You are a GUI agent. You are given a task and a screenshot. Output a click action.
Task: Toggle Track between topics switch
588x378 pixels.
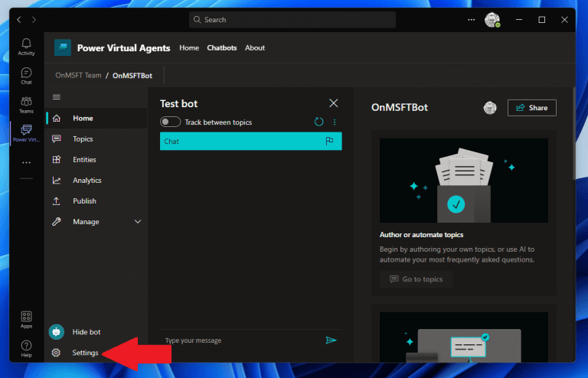(x=170, y=122)
